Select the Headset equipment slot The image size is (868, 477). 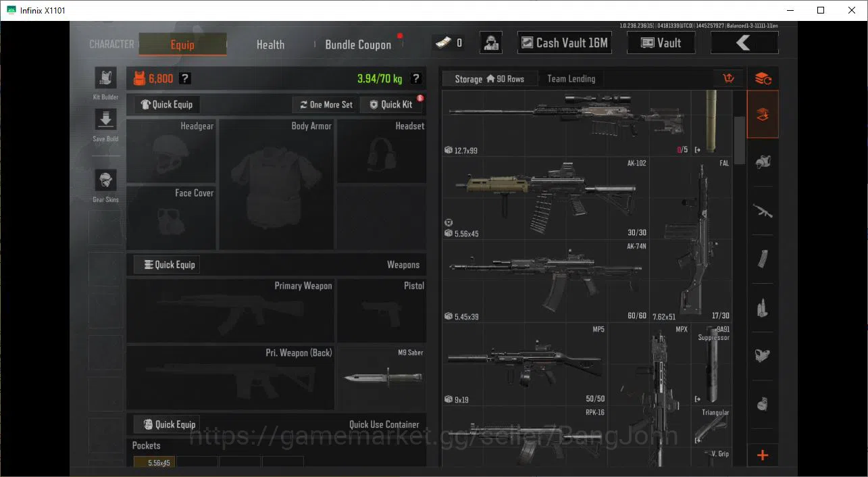382,151
